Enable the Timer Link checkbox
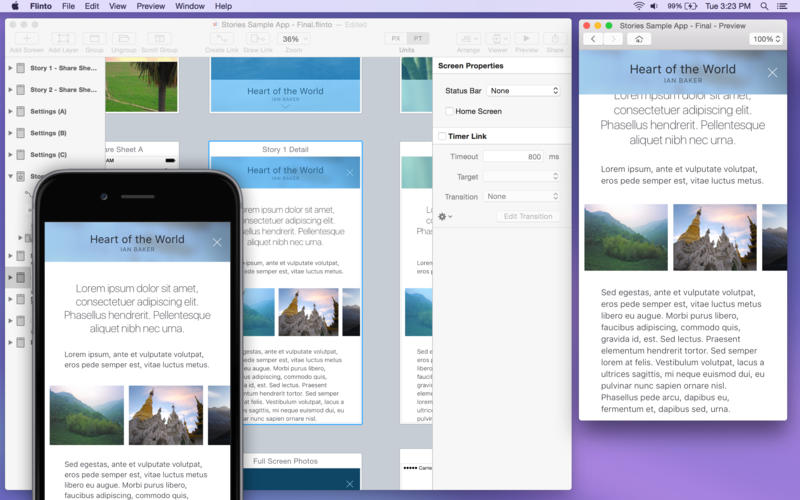 tap(442, 136)
